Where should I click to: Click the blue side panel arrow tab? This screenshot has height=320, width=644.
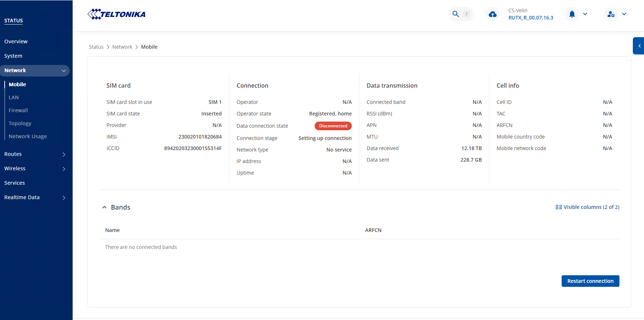tap(639, 46)
